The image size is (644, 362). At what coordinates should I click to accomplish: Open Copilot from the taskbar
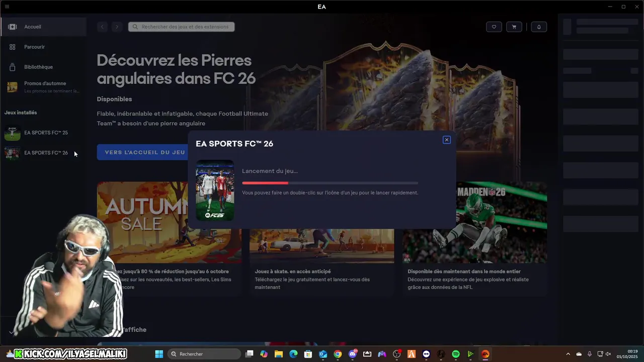click(x=264, y=354)
